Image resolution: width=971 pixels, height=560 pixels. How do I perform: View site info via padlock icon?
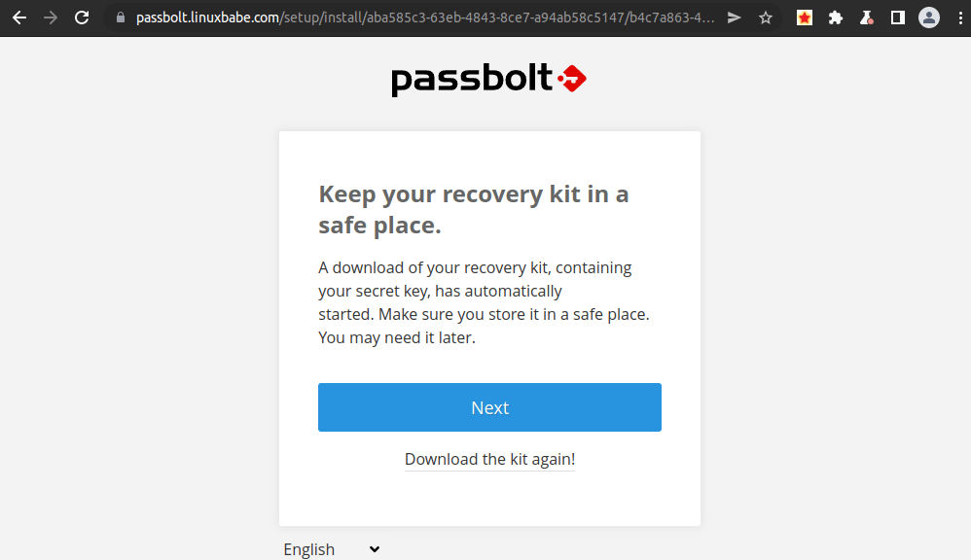click(121, 17)
